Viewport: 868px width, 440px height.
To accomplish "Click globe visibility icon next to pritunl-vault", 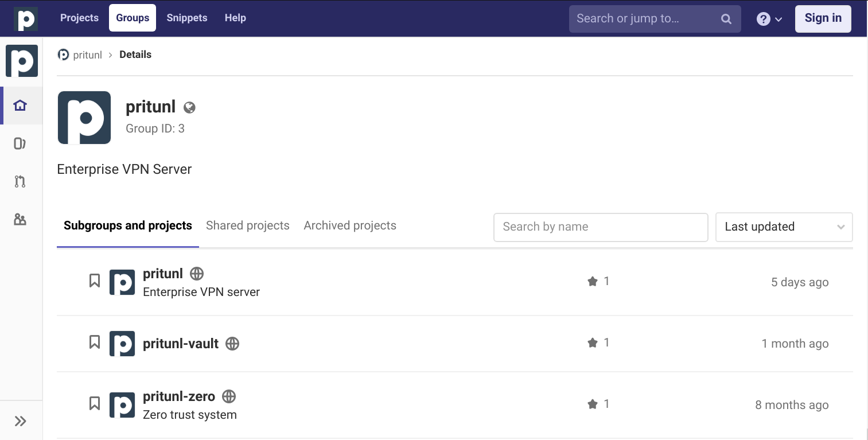I will pos(232,344).
